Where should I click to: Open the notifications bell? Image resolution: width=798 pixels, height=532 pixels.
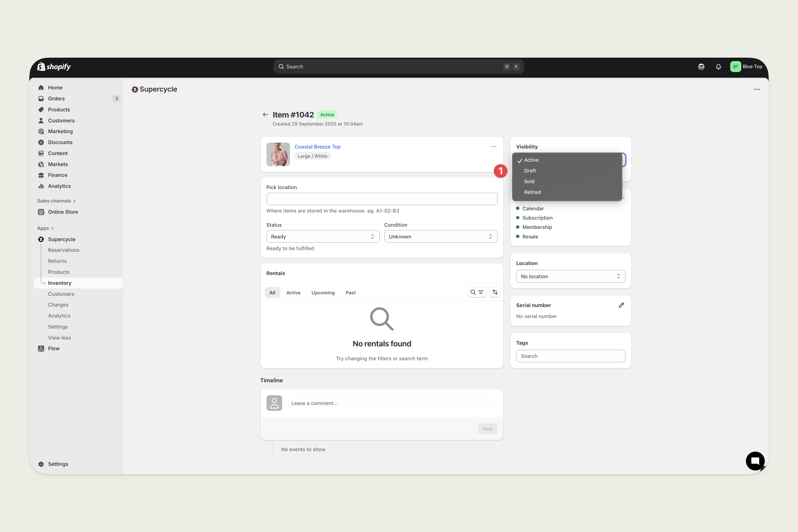click(x=718, y=67)
